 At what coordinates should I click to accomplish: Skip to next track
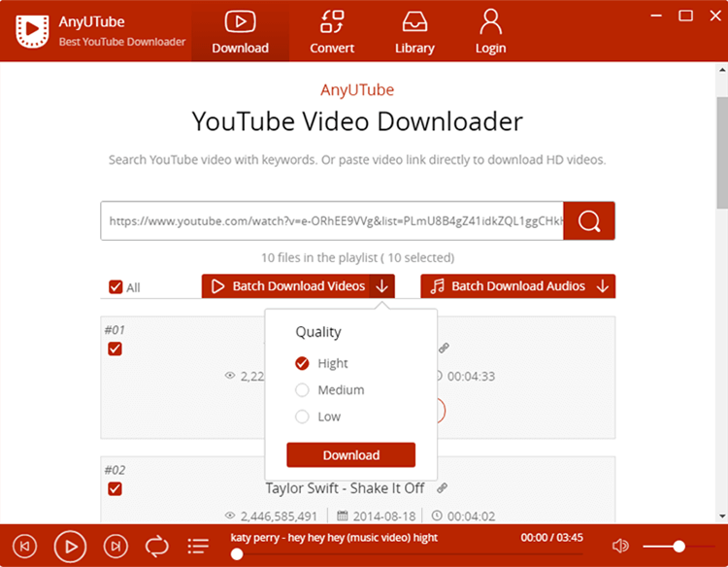coord(116,546)
